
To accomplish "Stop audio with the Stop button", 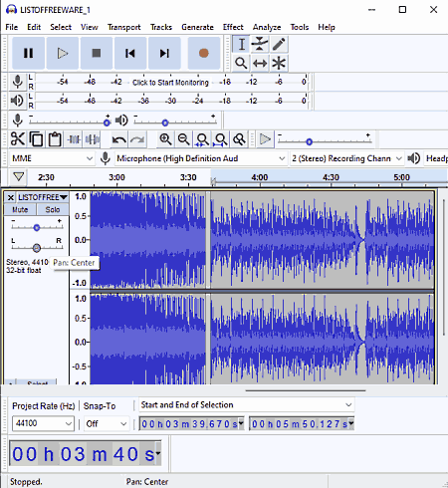I will pos(97,53).
